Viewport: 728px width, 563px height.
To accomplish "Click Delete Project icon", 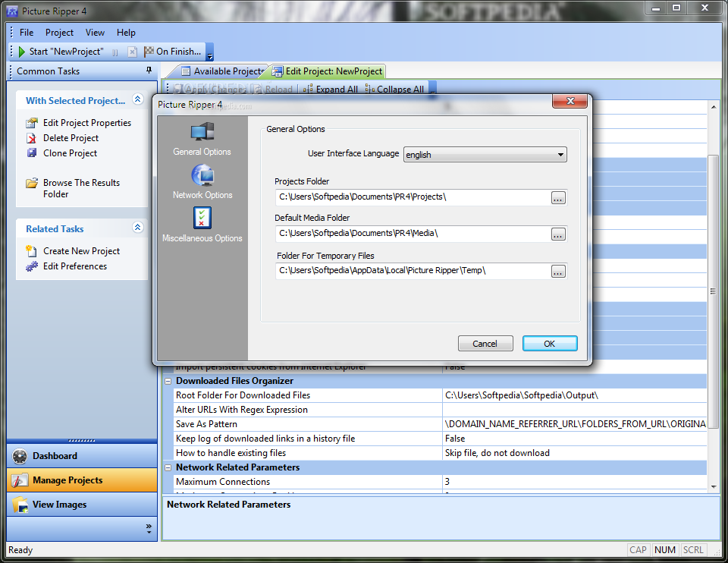I will click(x=32, y=138).
